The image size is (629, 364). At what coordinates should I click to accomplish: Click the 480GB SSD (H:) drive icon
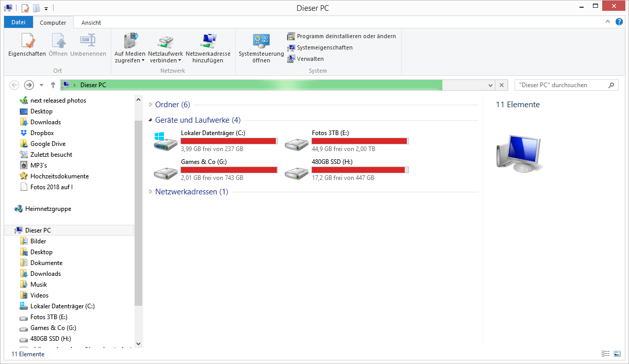(x=296, y=172)
